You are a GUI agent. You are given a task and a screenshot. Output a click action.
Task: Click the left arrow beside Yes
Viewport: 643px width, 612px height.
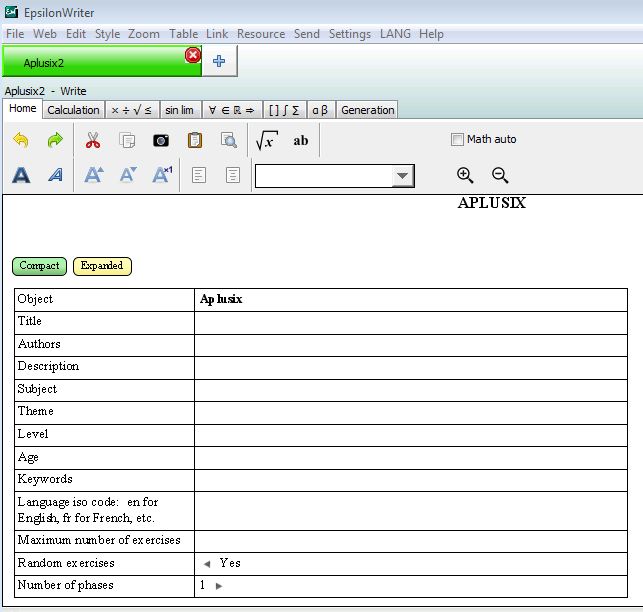pos(207,564)
